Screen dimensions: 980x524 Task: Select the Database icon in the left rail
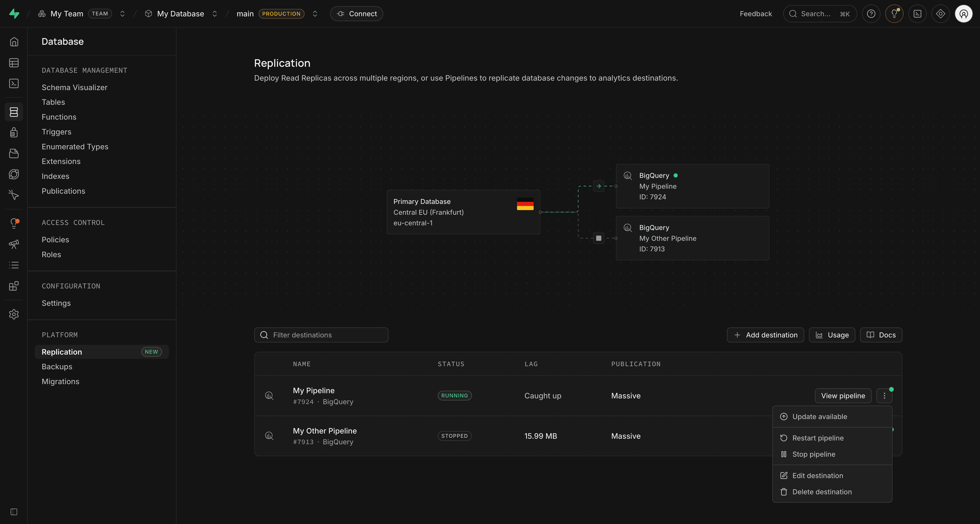coord(14,112)
